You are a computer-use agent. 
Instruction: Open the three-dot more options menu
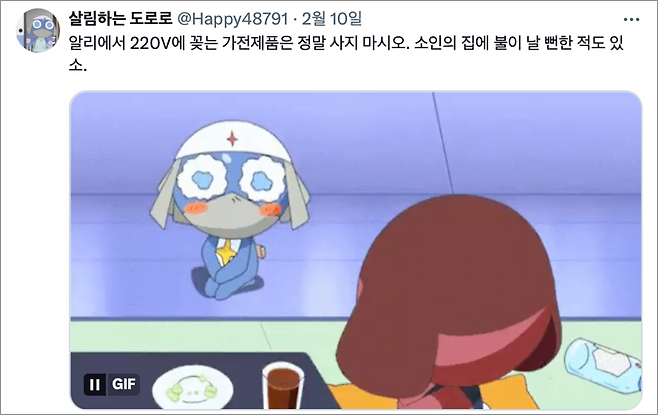point(631,19)
